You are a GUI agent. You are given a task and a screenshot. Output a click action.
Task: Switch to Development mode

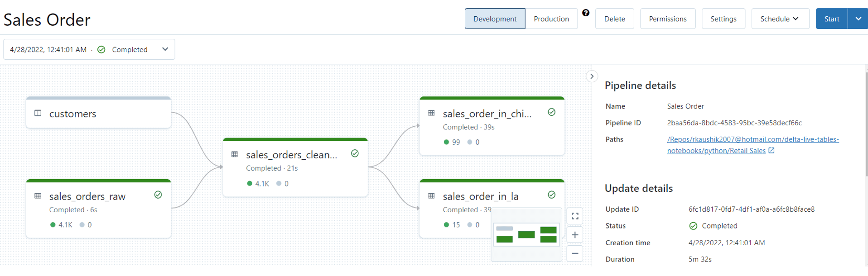[x=495, y=19]
